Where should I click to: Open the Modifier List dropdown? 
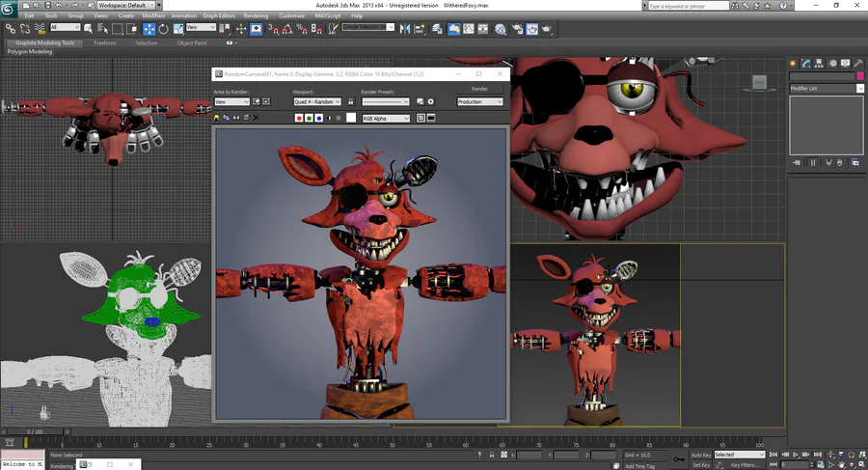click(827, 88)
